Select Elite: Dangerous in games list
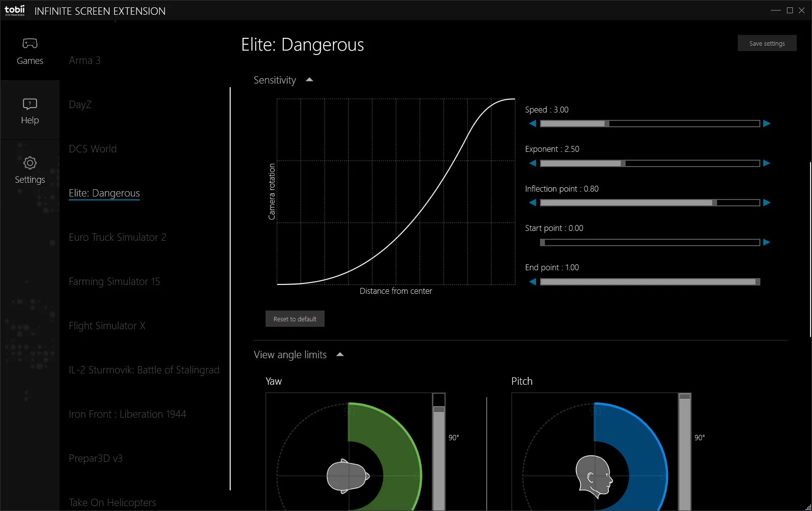 tap(104, 193)
